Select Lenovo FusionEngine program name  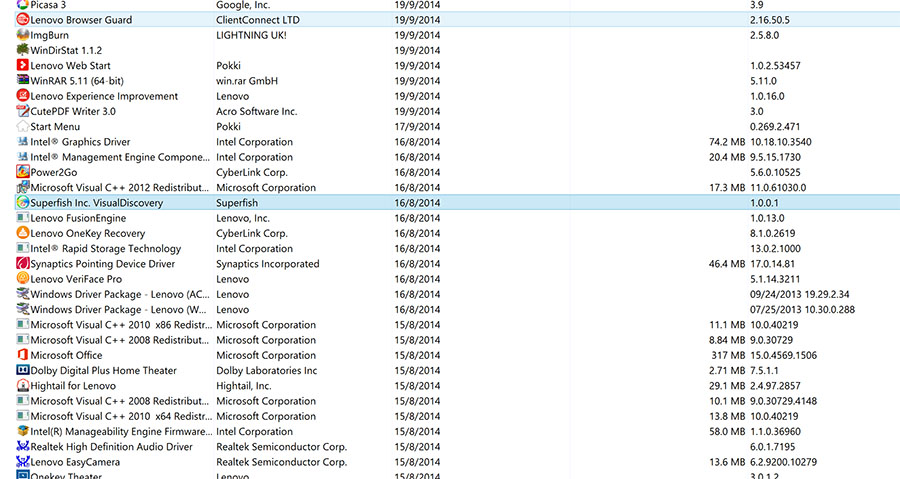click(78, 218)
